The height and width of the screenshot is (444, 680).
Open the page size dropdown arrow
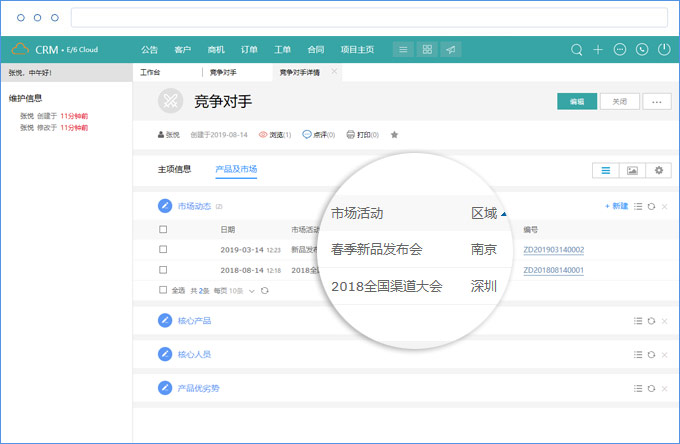[x=252, y=290]
